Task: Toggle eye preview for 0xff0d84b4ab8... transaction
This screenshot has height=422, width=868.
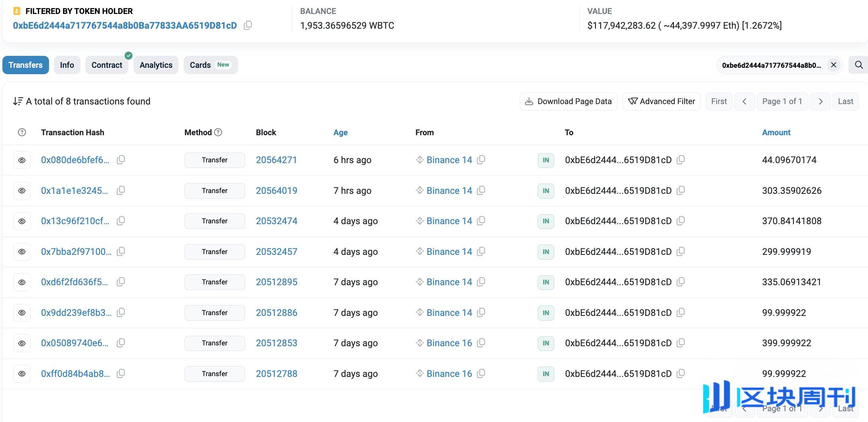Action: click(22, 374)
